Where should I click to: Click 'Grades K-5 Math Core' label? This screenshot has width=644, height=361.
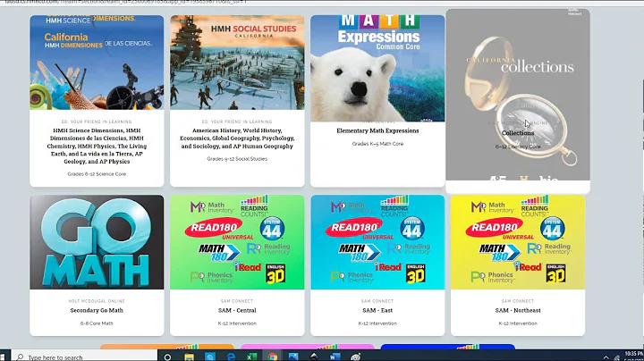[377, 144]
